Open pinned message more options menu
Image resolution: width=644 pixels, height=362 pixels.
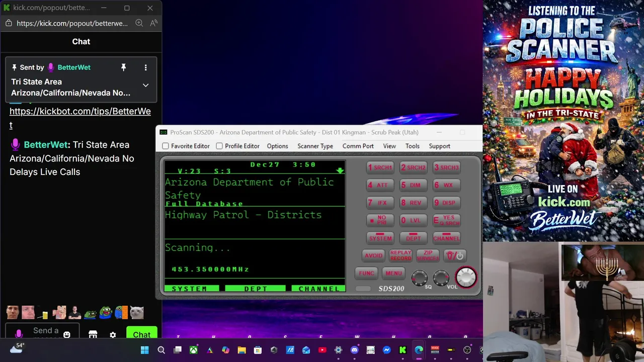coord(145,67)
